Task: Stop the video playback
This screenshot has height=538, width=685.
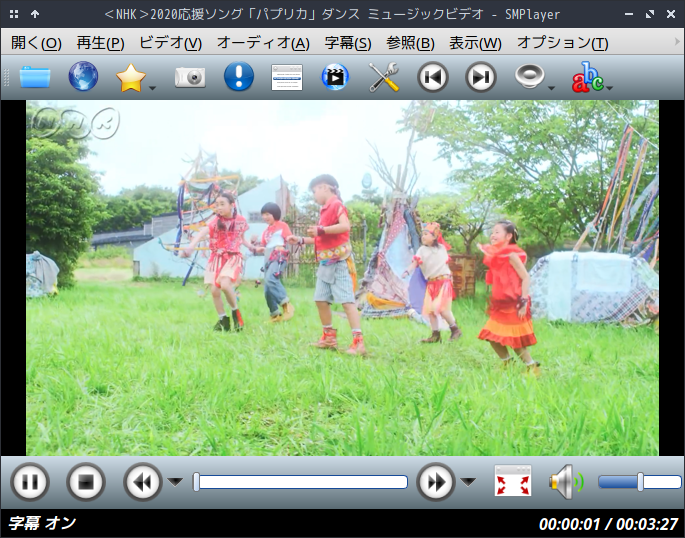Action: [x=86, y=482]
